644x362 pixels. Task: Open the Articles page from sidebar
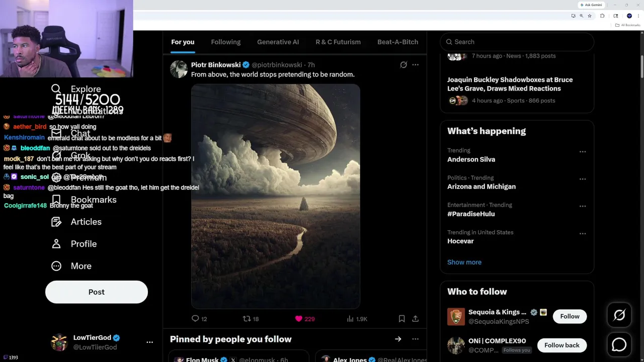86,222
